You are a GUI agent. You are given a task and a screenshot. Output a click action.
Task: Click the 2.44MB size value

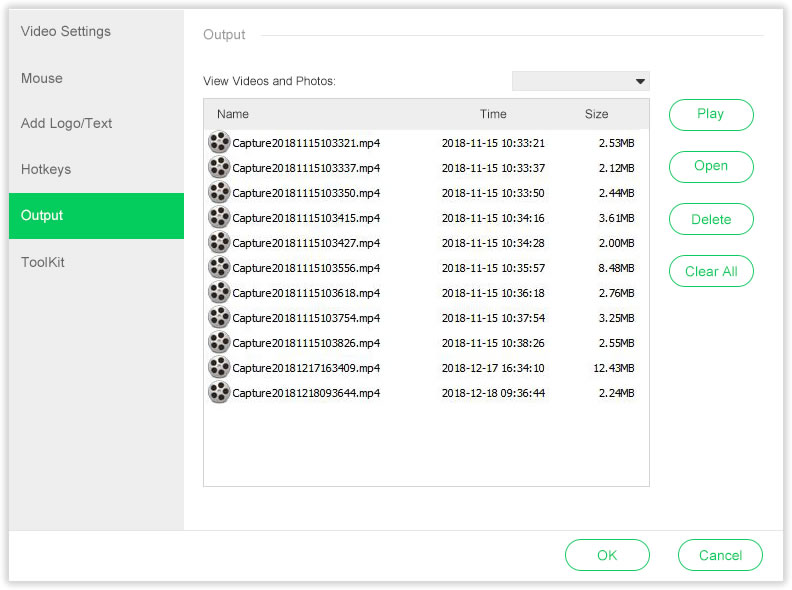[616, 193]
